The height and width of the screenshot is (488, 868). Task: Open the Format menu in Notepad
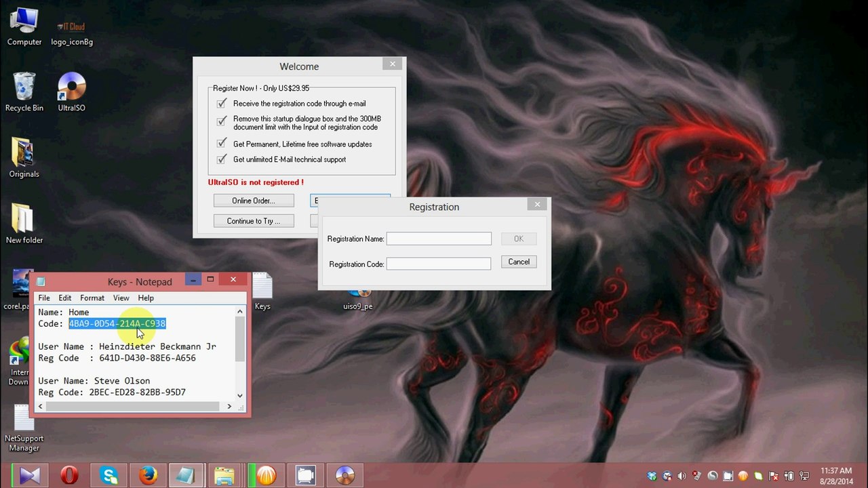click(x=92, y=298)
